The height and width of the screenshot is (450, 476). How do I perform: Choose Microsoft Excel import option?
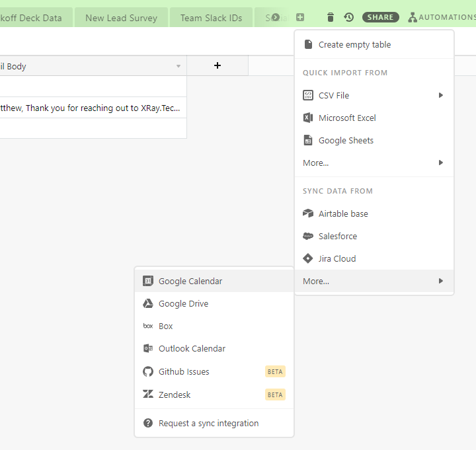click(x=374, y=118)
